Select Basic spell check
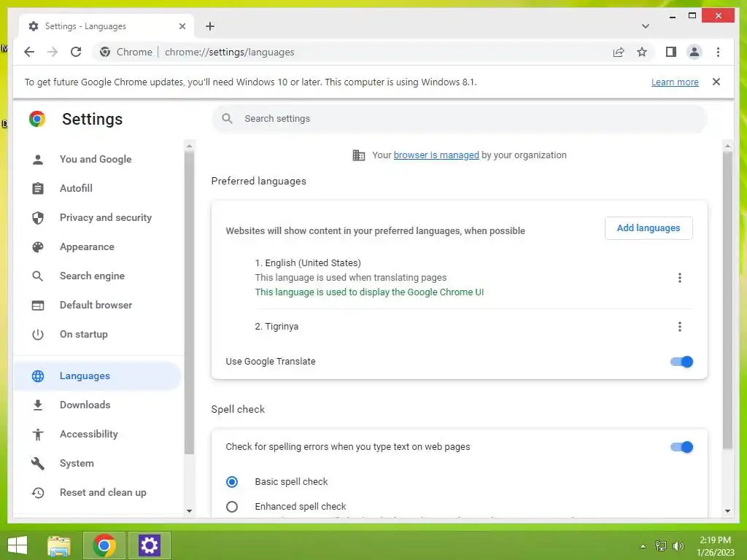This screenshot has height=560, width=747. pos(232,482)
